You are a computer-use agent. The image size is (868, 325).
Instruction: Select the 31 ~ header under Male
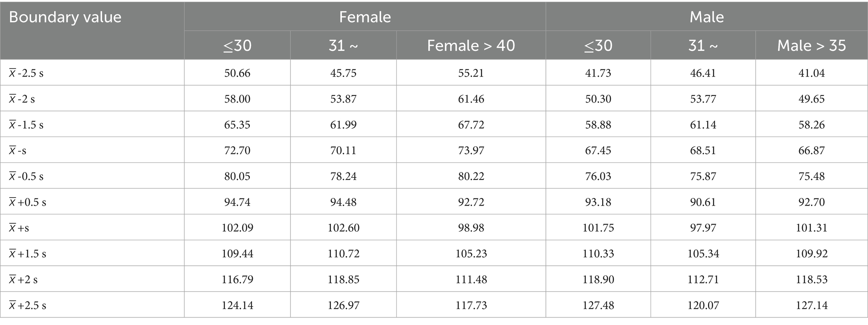coord(703,45)
